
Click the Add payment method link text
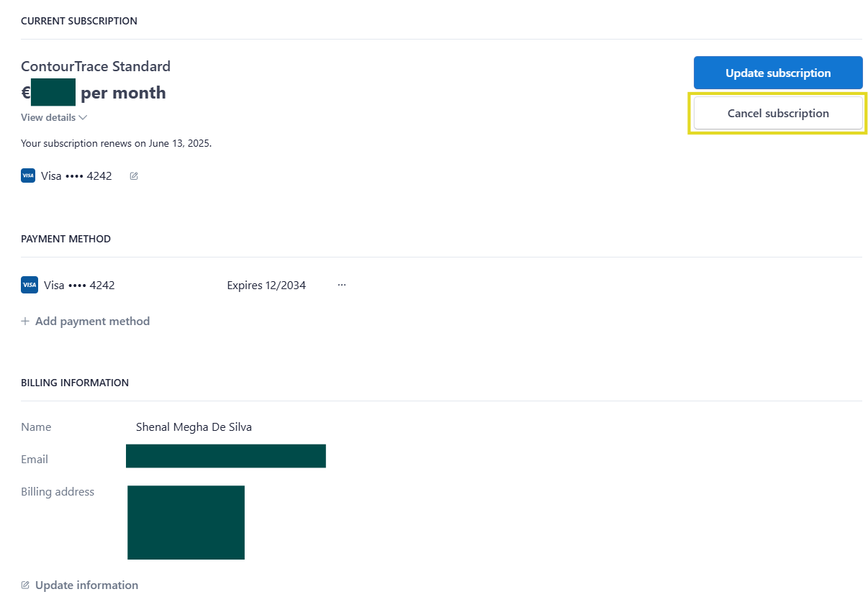click(92, 321)
